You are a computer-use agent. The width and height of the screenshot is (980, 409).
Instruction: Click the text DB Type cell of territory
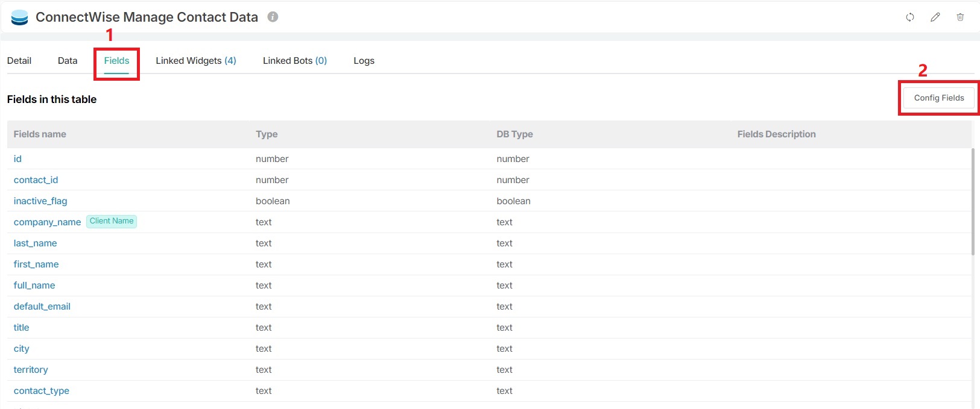[x=504, y=370]
